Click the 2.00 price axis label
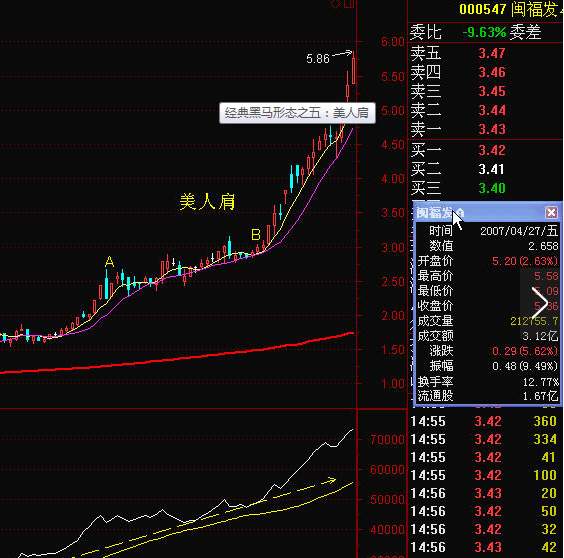This screenshot has height=558, width=564. [392, 316]
